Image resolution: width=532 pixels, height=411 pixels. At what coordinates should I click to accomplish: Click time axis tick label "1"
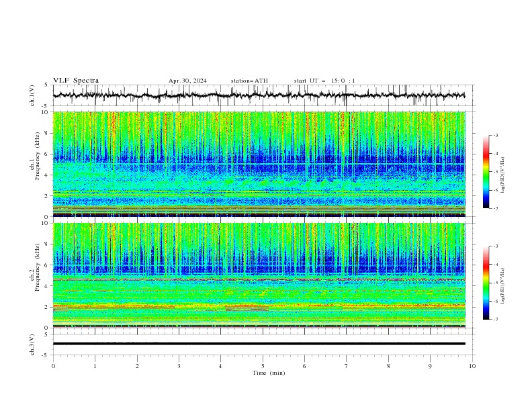tap(95, 366)
